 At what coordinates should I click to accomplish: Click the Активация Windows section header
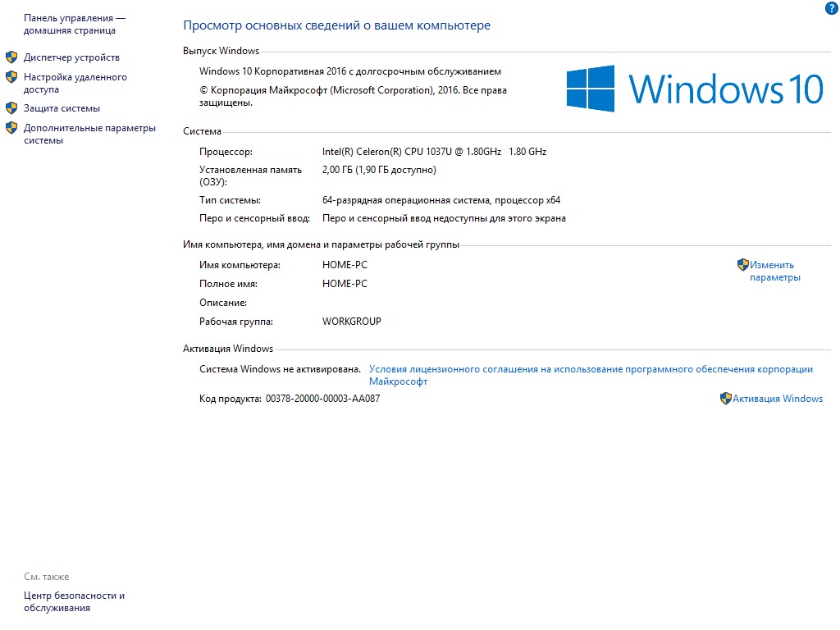pos(228,349)
